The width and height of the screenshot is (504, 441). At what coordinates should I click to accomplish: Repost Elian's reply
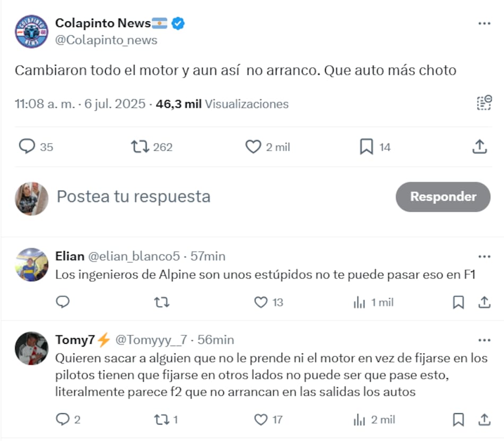point(161,302)
